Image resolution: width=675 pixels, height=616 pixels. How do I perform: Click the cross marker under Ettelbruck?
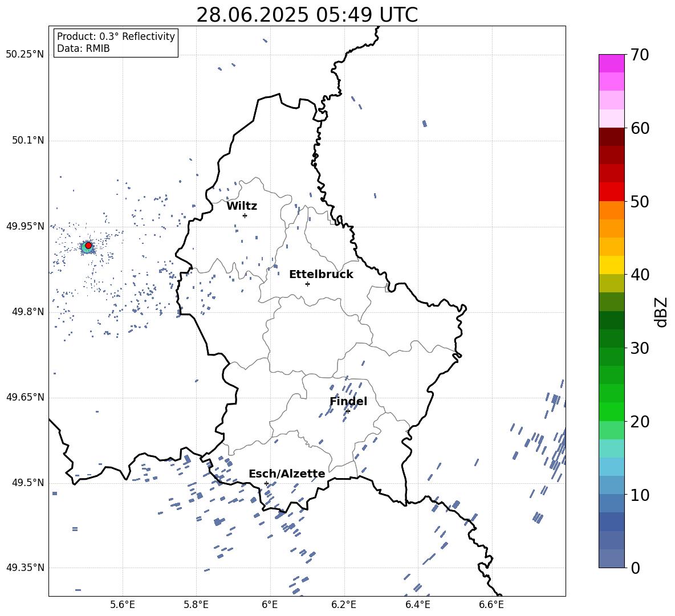click(x=307, y=284)
